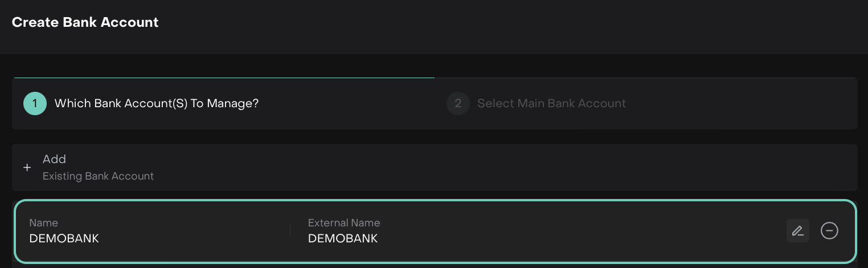868x268 pixels.
Task: Click the teal step 1 number circle
Action: pyautogui.click(x=35, y=104)
